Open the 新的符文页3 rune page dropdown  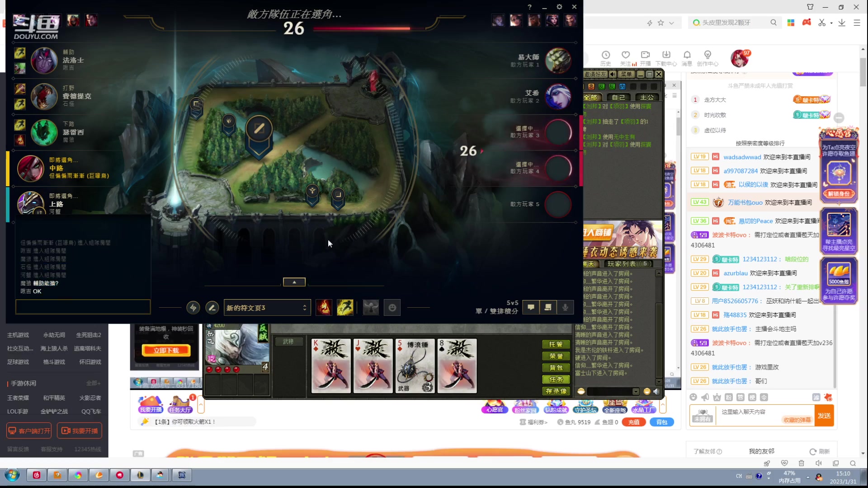pyautogui.click(x=267, y=308)
